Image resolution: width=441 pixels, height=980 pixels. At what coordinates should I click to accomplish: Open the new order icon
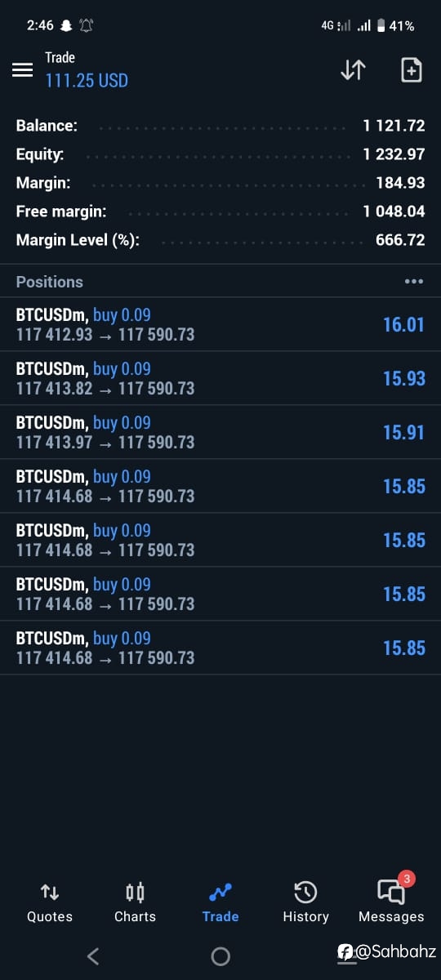point(412,70)
